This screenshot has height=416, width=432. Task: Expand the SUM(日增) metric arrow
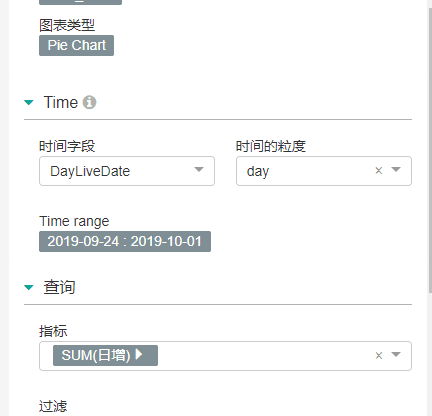pos(139,354)
